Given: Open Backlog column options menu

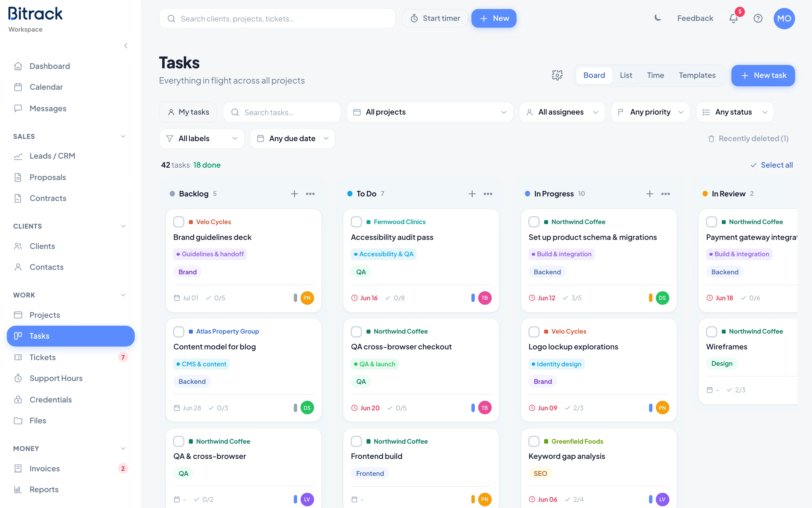Looking at the screenshot, I should 310,194.
